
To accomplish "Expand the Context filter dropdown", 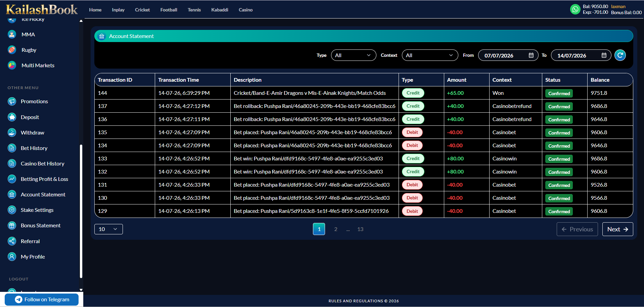I will [x=430, y=55].
